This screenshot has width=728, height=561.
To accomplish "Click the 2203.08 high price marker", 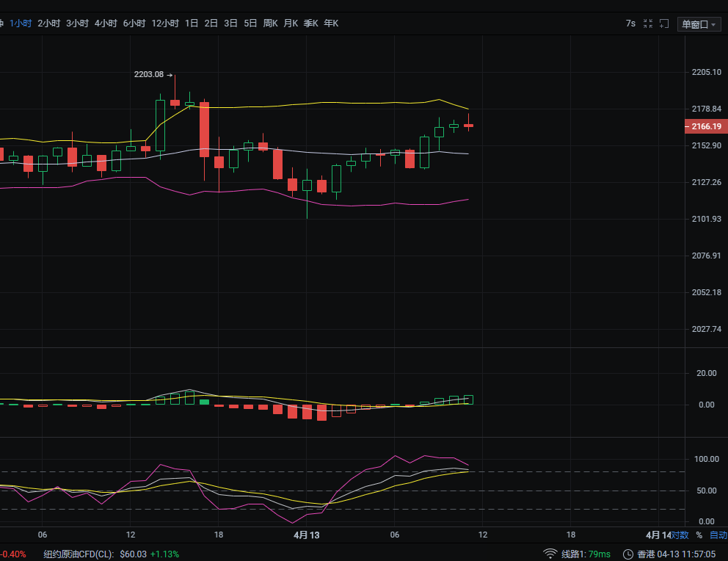I will point(153,74).
